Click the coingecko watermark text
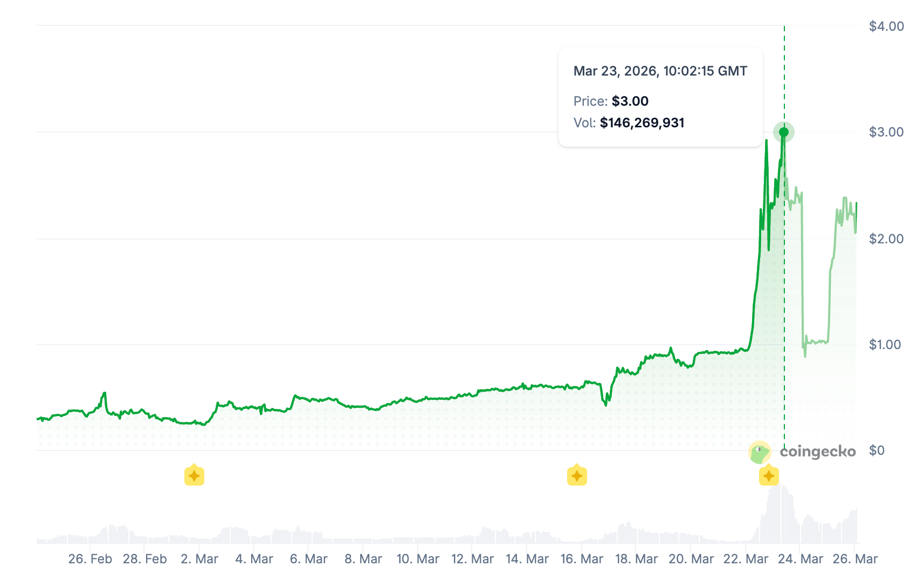The height and width of the screenshot is (573, 924). tap(817, 451)
